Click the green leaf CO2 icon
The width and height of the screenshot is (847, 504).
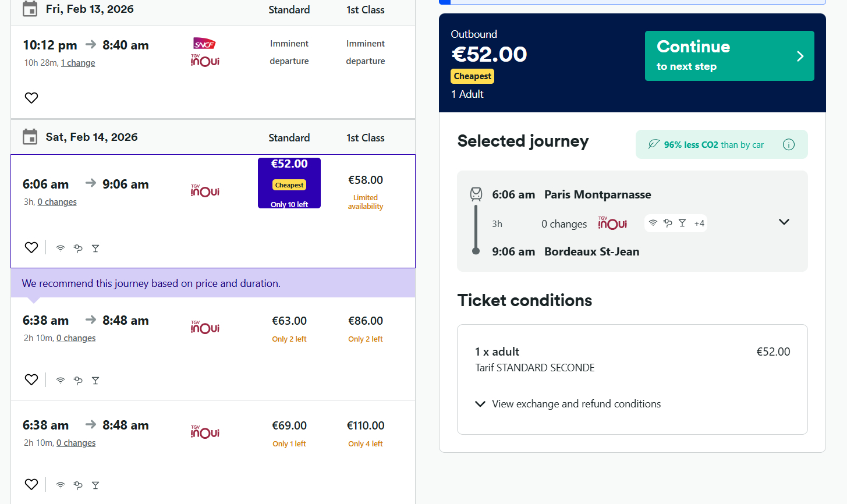pos(654,144)
